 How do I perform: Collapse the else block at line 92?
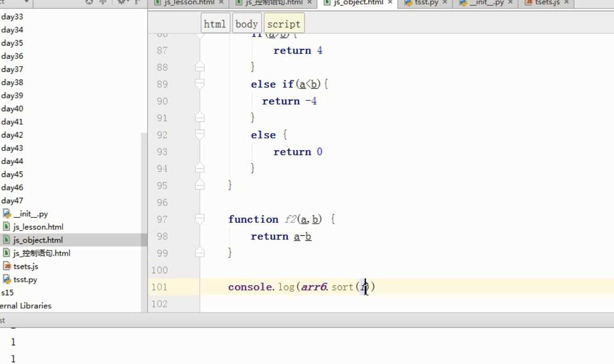(200, 135)
